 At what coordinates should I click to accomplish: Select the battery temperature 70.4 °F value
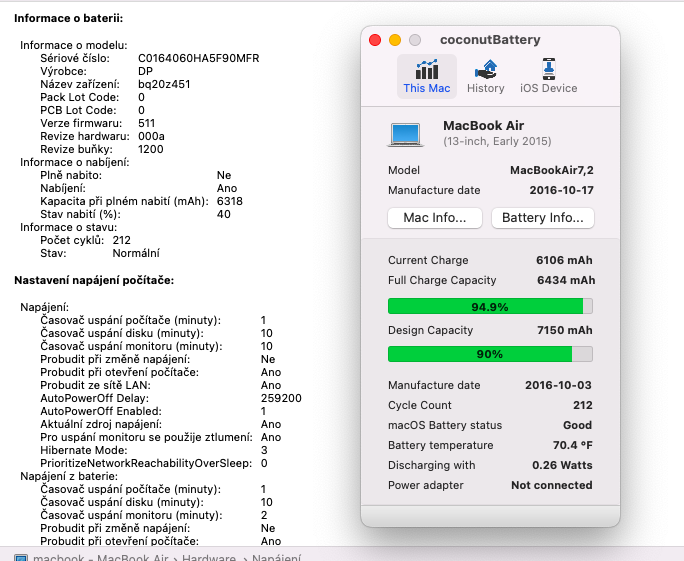pyautogui.click(x=572, y=445)
